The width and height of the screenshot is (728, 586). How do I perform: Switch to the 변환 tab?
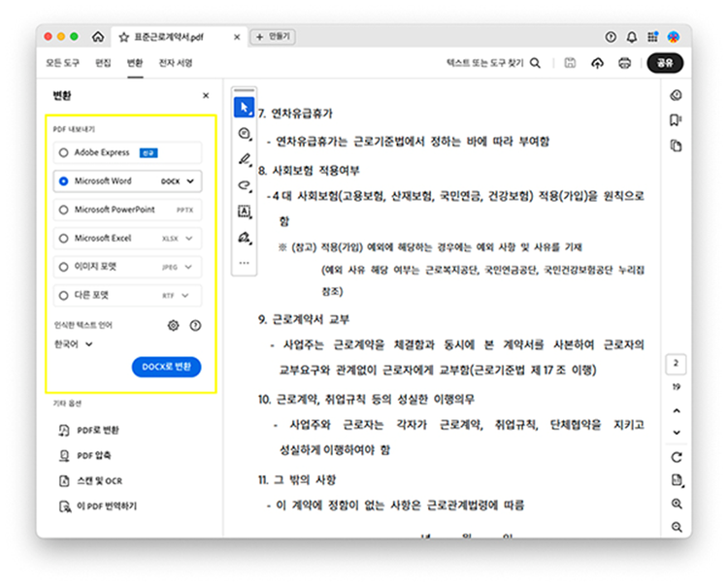pyautogui.click(x=135, y=63)
